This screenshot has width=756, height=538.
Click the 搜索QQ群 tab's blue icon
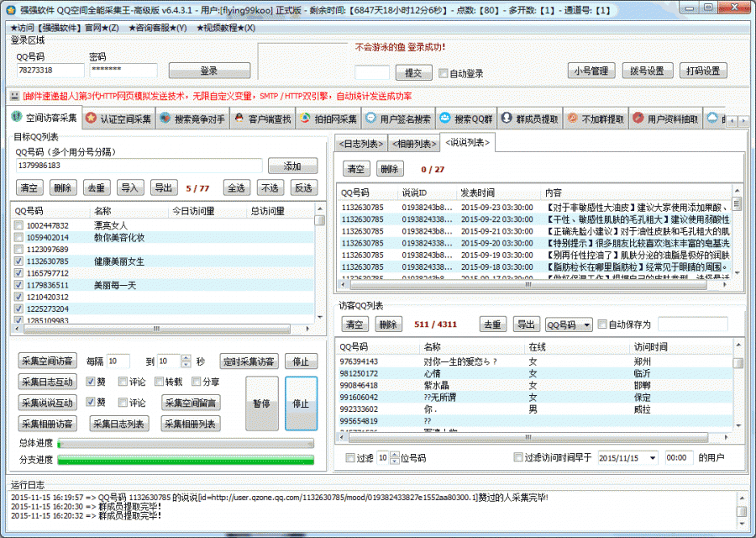click(444, 118)
